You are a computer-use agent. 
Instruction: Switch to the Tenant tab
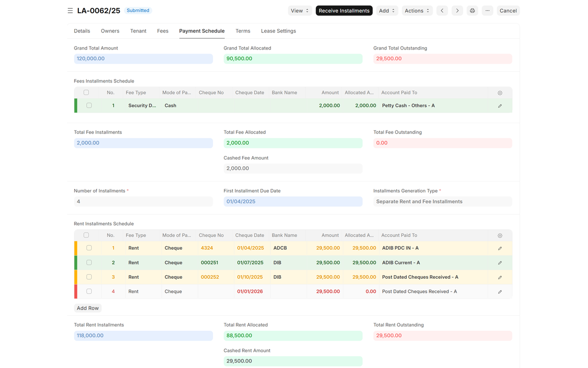click(x=138, y=31)
